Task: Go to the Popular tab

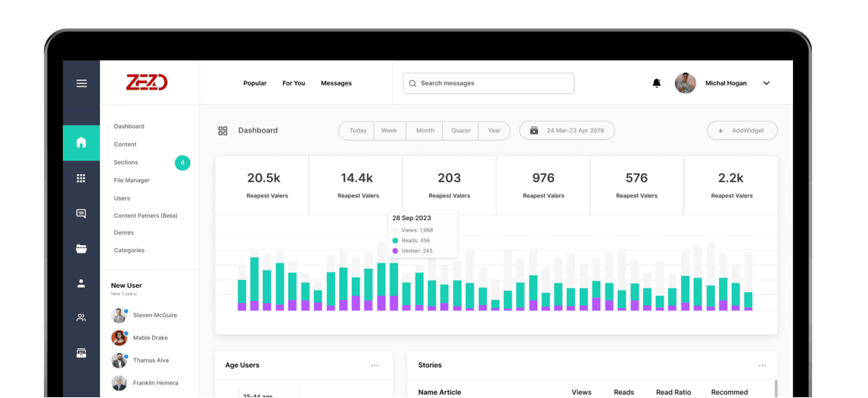Action: click(x=254, y=83)
